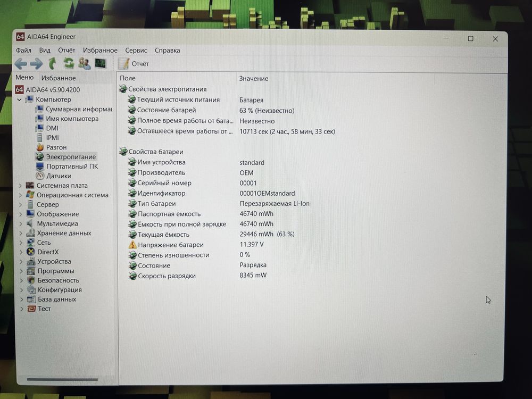Click the Датчики gauge icon

point(40,176)
